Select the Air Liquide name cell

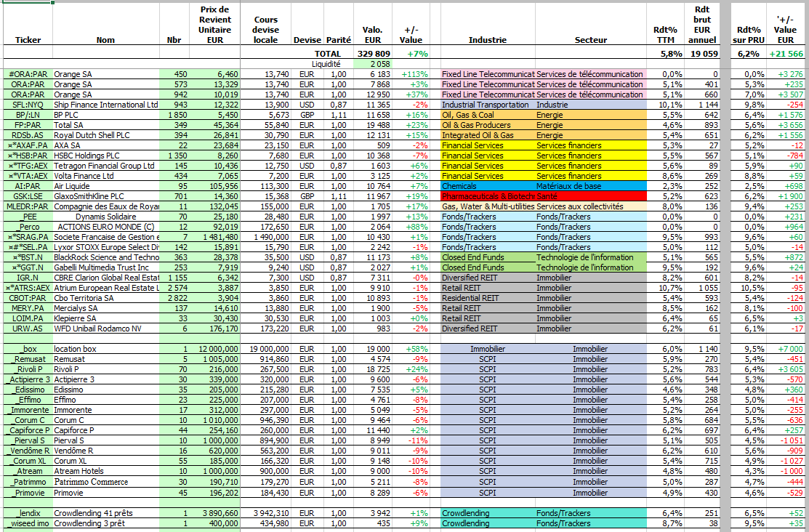click(106, 186)
